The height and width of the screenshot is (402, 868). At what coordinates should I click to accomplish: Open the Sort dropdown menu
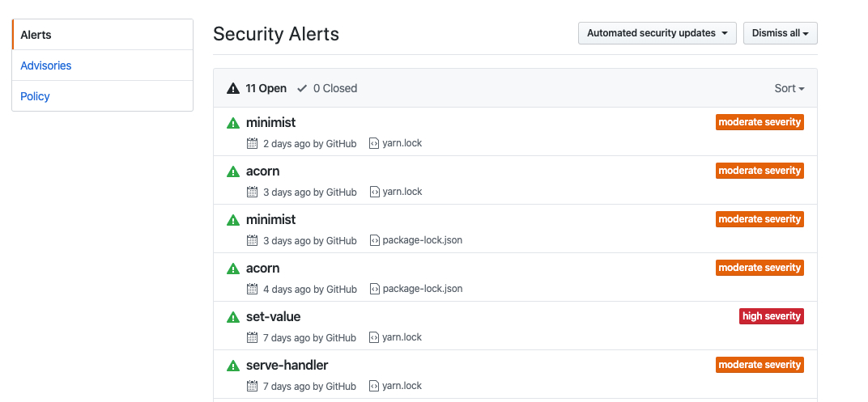coord(789,88)
